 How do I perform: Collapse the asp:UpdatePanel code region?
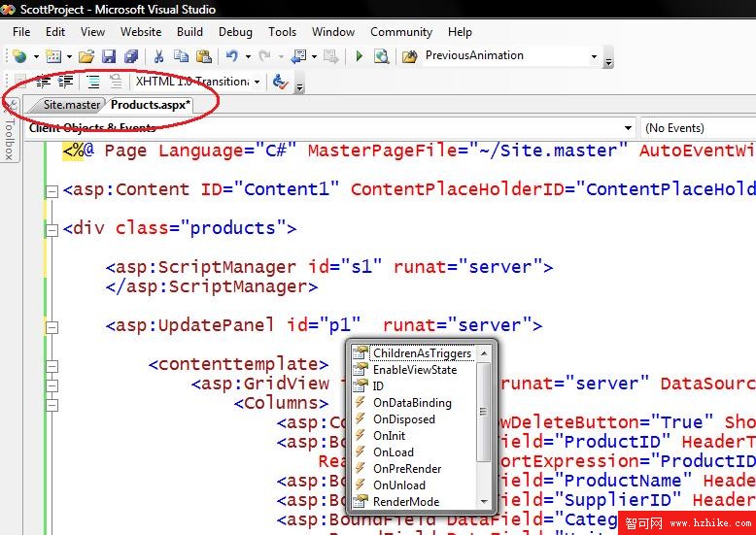52,328
